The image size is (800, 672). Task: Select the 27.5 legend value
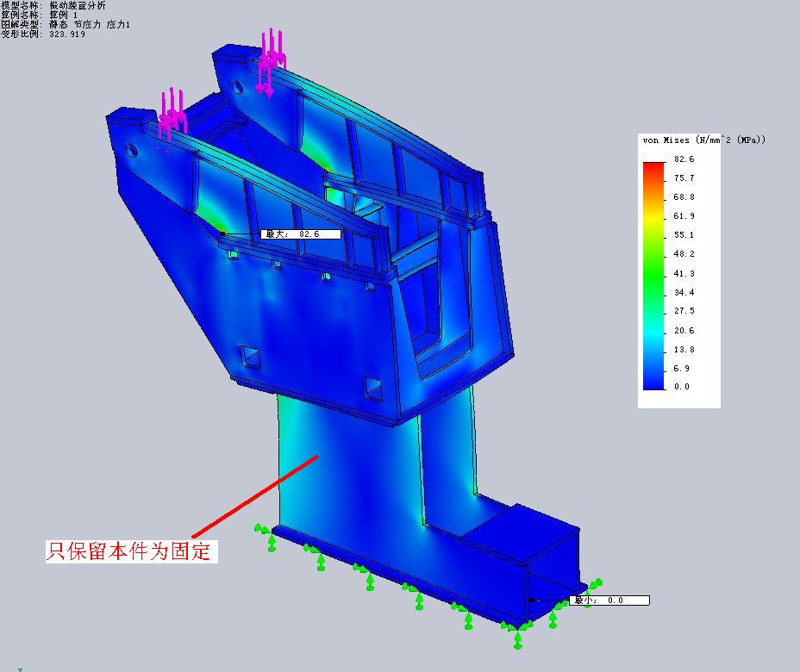[x=684, y=310]
